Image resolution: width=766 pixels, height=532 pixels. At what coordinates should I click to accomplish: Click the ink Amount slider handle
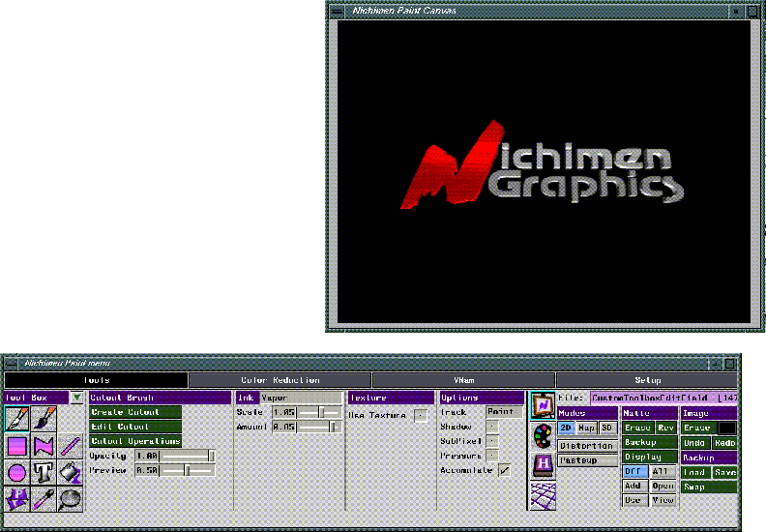335,427
